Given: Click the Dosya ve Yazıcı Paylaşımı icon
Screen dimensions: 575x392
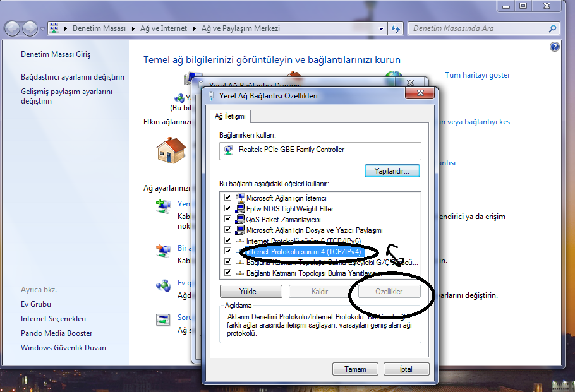Looking at the screenshot, I should [x=240, y=230].
